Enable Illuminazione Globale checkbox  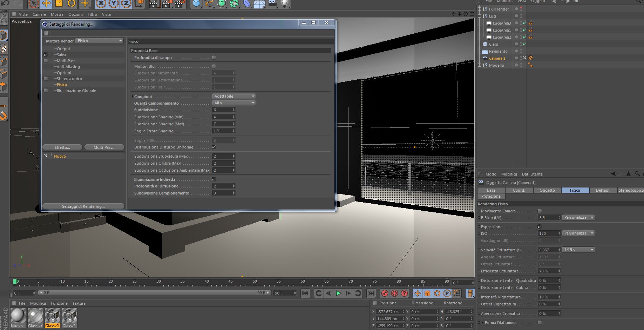[46, 91]
